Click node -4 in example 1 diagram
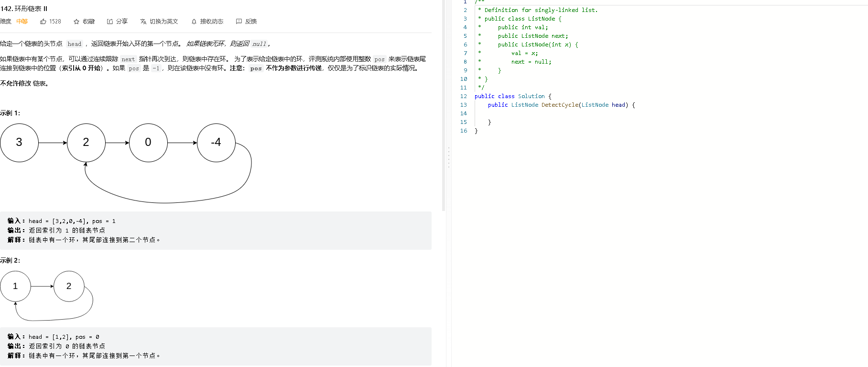The height and width of the screenshot is (367, 868). (x=216, y=143)
